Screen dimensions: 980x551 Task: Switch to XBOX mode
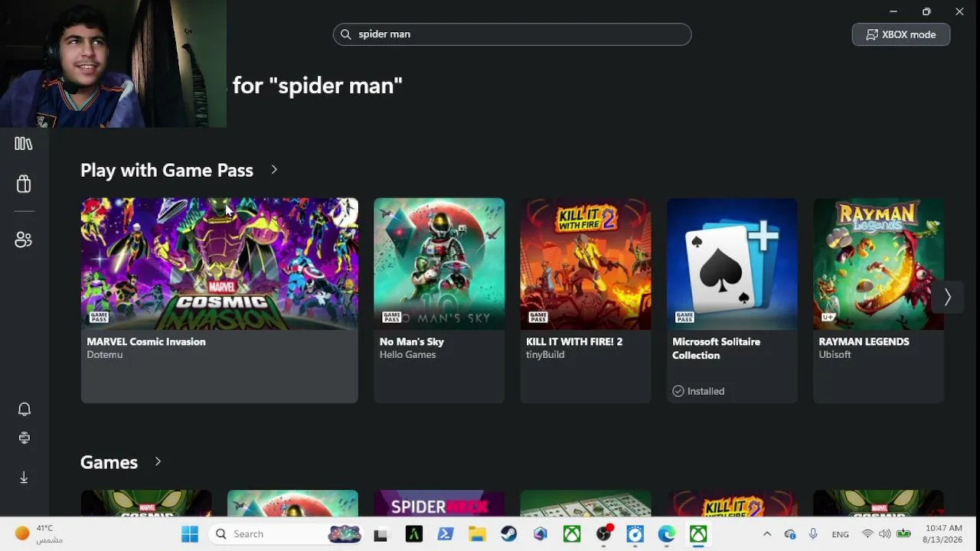coord(901,34)
